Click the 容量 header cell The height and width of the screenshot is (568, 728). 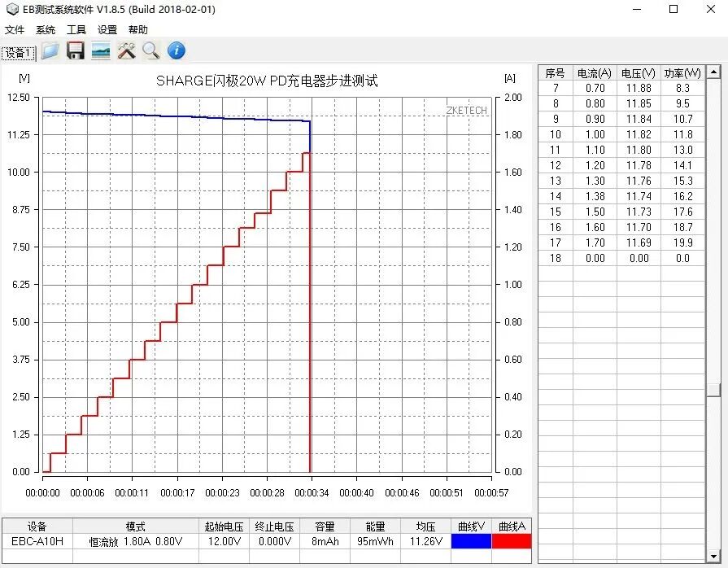325,526
